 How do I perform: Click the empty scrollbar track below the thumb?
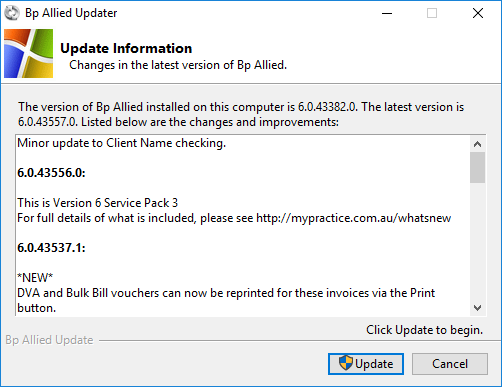coord(477,241)
